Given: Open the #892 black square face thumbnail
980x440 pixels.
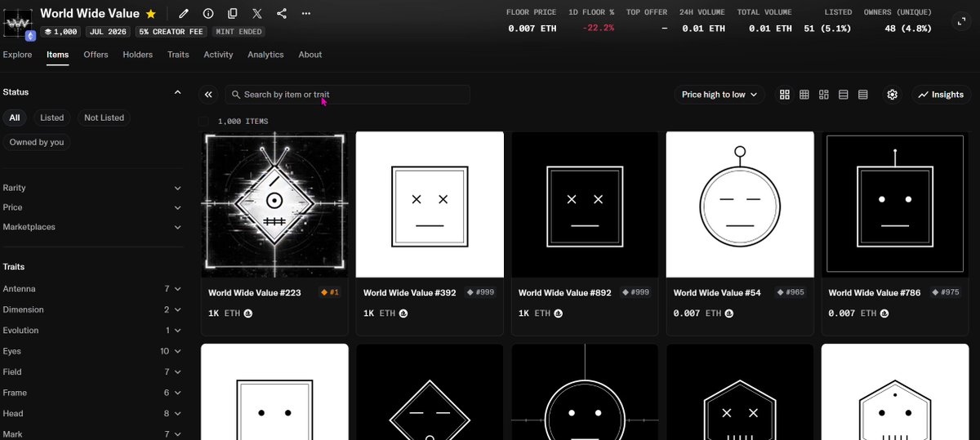Looking at the screenshot, I should pos(585,205).
